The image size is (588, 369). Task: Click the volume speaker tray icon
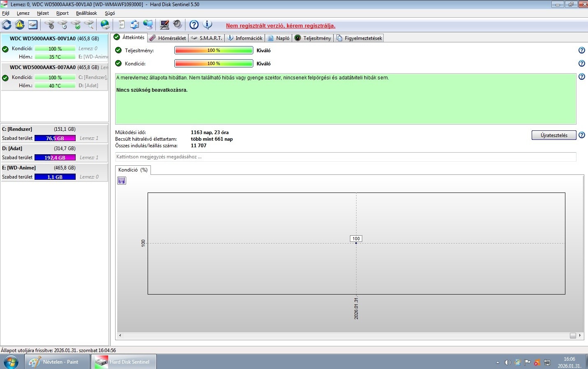[x=508, y=362]
